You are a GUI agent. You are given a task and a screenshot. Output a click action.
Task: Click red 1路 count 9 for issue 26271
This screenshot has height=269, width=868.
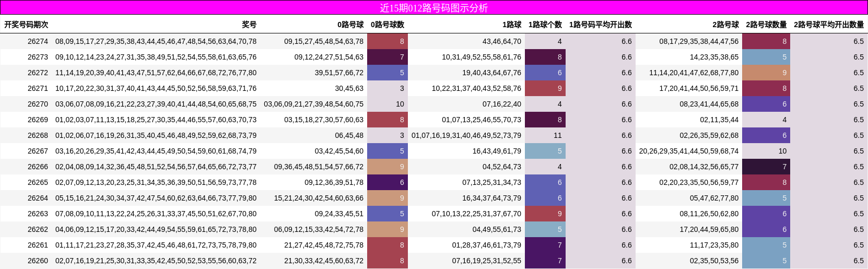[545, 88]
